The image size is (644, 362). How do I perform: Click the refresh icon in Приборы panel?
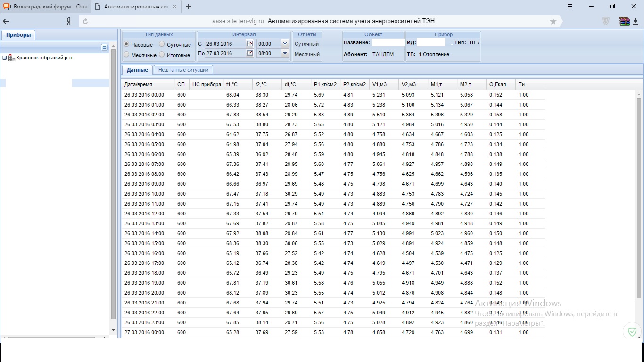(105, 48)
